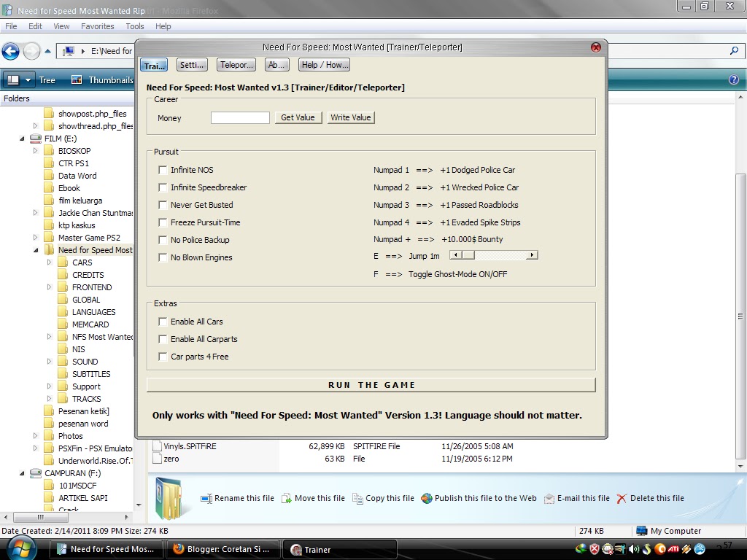Switch to Thumbnails view in toolbar
Viewport: 747px width, 560px height.
102,80
